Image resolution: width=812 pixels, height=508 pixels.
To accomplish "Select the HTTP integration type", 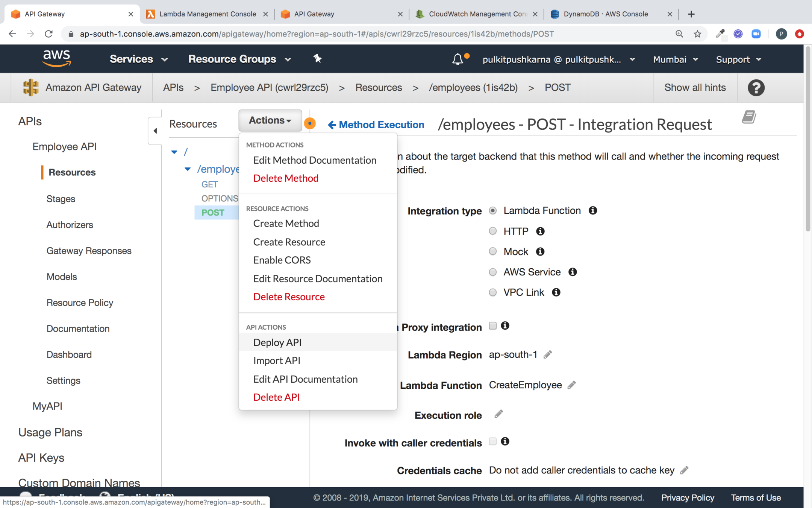I will 492,231.
